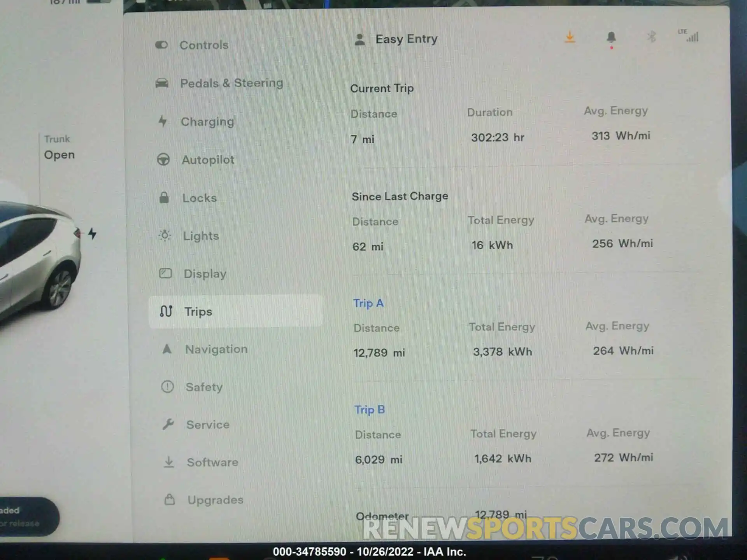This screenshot has width=747, height=560.
Task: Reset Trip B statistics
Action: click(369, 409)
